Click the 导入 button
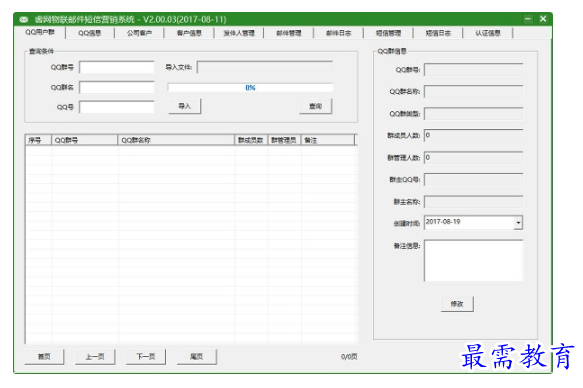Screen dimensions: 583x388 pyautogui.click(x=185, y=106)
